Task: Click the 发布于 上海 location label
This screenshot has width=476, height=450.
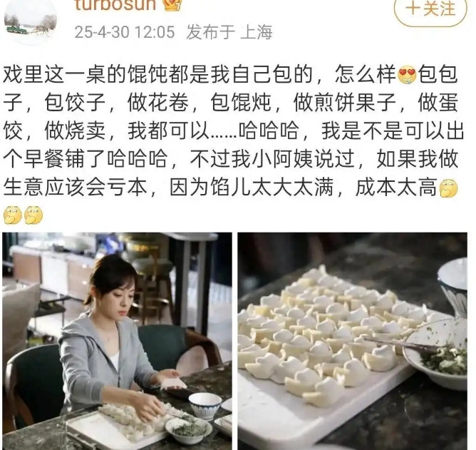Action: point(229,32)
